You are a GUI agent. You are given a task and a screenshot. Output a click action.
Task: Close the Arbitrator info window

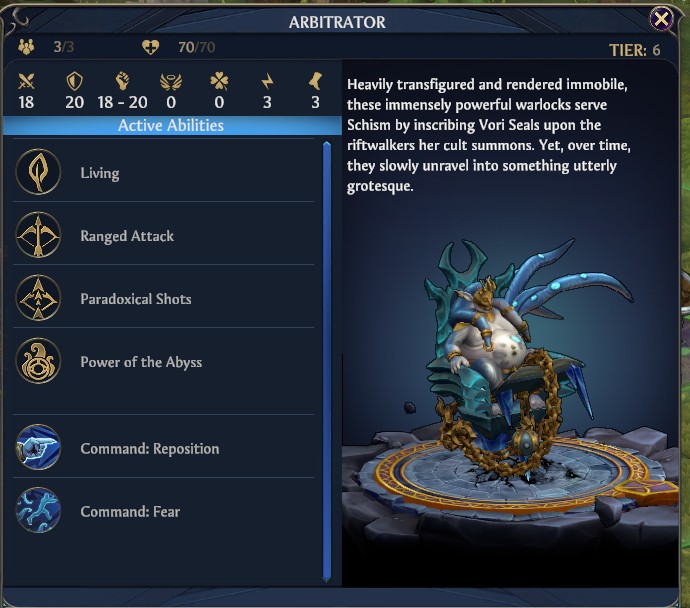click(x=661, y=19)
